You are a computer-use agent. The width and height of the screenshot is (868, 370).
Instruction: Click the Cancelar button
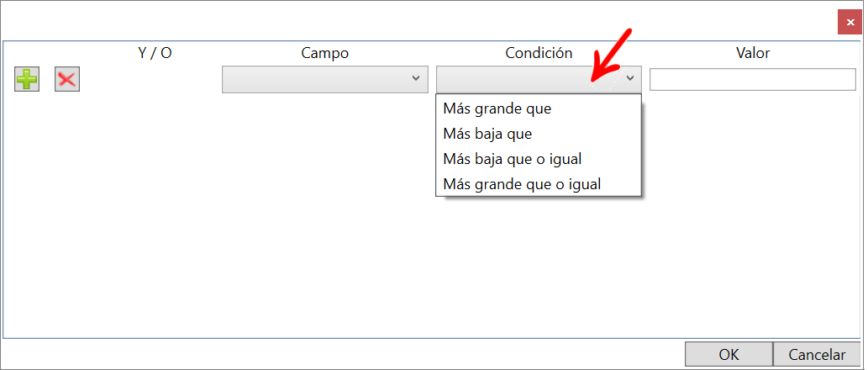pyautogui.click(x=817, y=354)
